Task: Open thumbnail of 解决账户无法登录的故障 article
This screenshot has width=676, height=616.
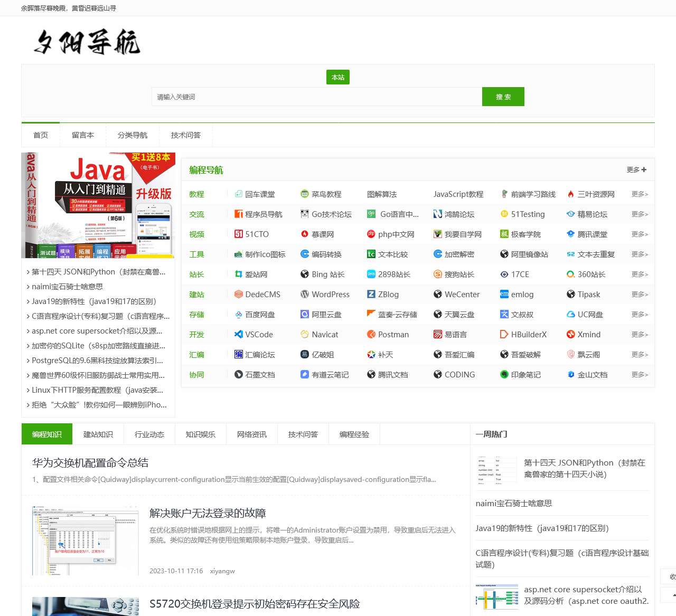Action: tap(86, 541)
